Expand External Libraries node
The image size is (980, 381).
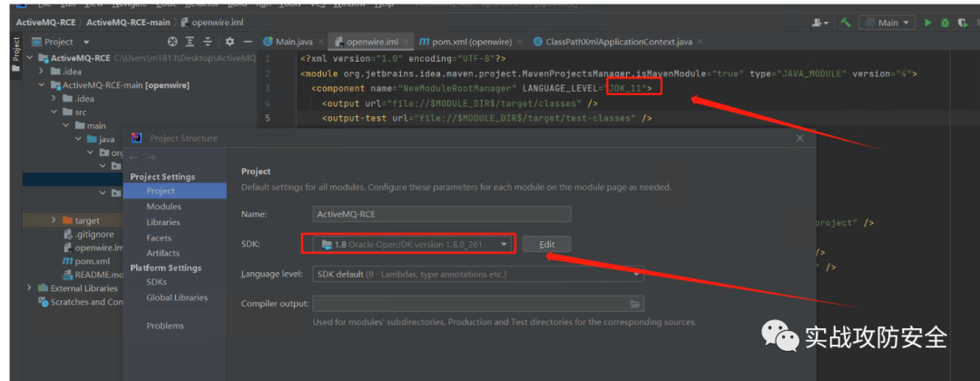pyautogui.click(x=29, y=288)
